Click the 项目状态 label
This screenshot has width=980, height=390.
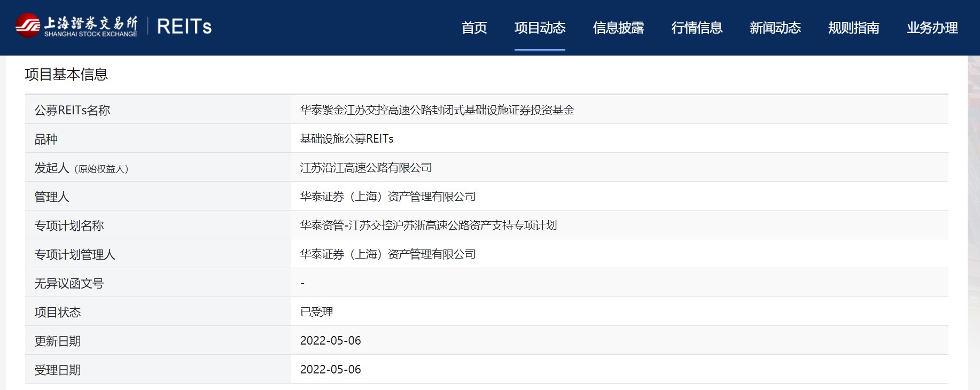coord(58,312)
